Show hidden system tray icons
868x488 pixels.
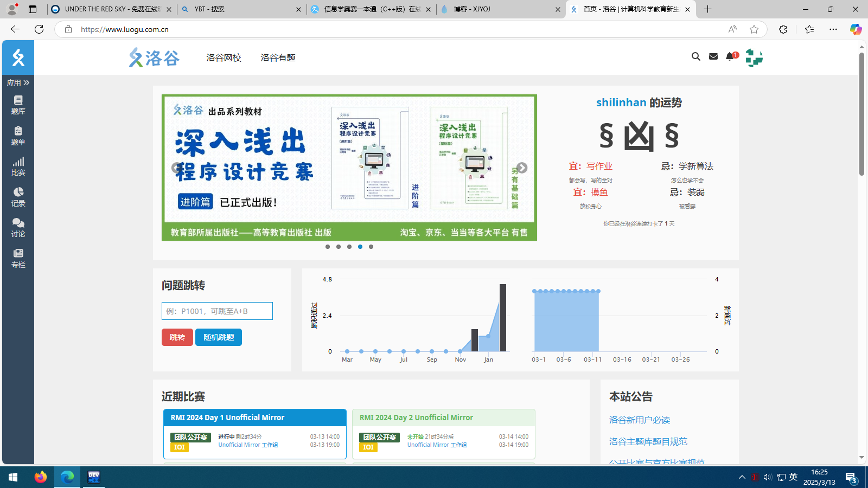[x=742, y=477]
